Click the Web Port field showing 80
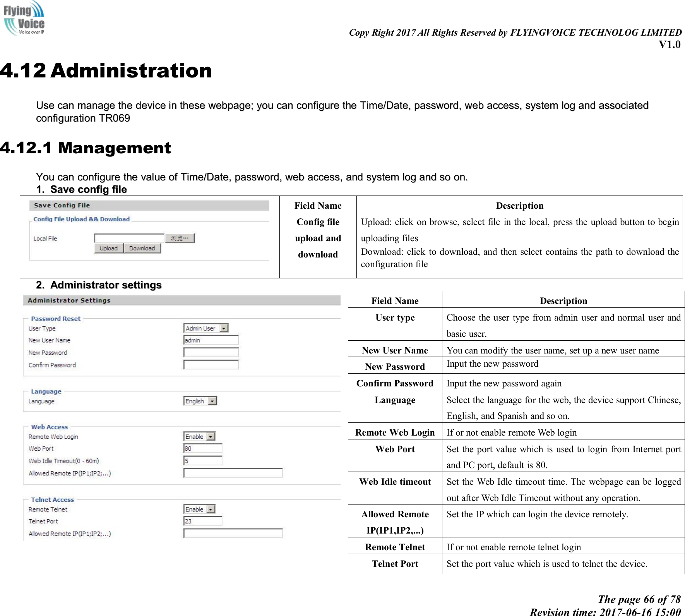The height and width of the screenshot is (616, 685). (x=202, y=448)
